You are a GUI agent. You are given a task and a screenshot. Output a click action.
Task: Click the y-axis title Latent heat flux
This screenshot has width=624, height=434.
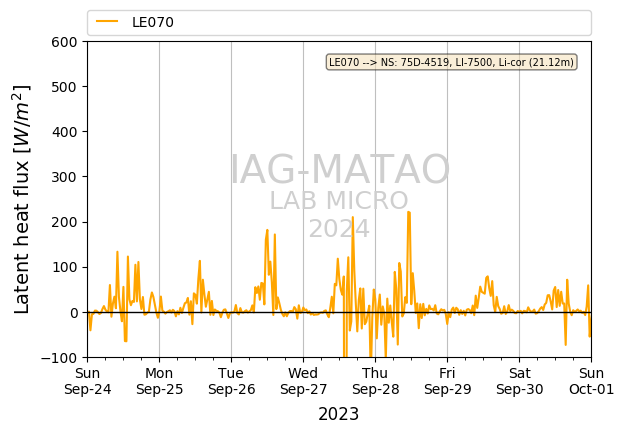tap(21, 199)
